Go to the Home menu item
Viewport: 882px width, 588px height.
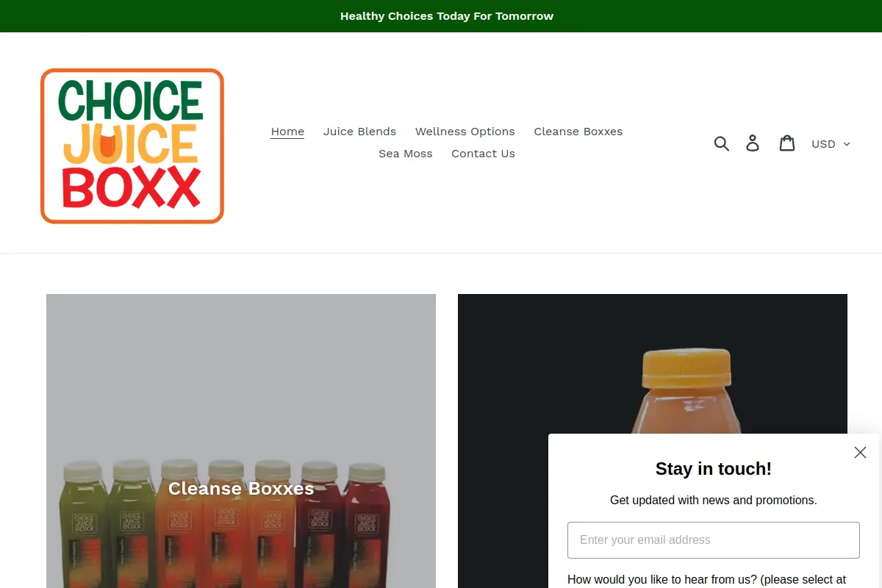tap(287, 132)
